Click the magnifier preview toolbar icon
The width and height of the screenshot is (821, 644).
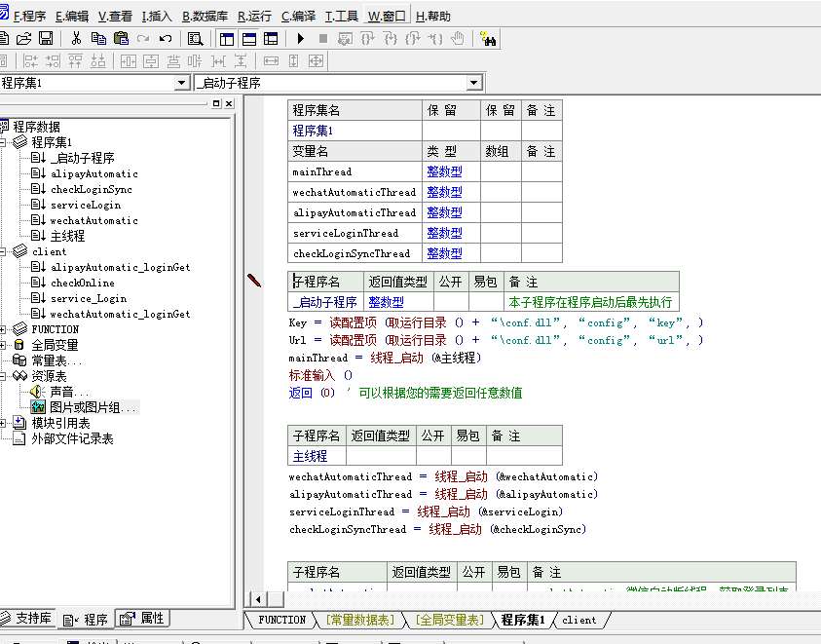tap(195, 39)
